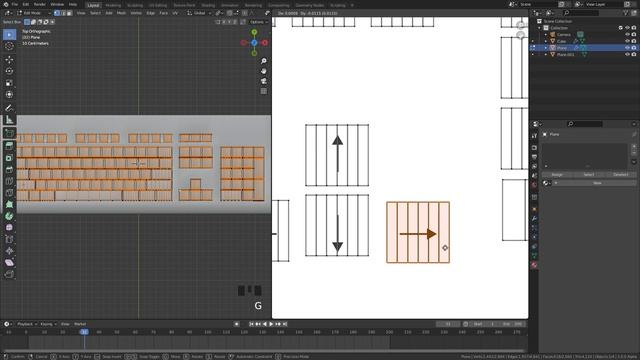This screenshot has height=360, width=640.
Task: Hide the Plane object in outliner
Action: click(x=627, y=48)
